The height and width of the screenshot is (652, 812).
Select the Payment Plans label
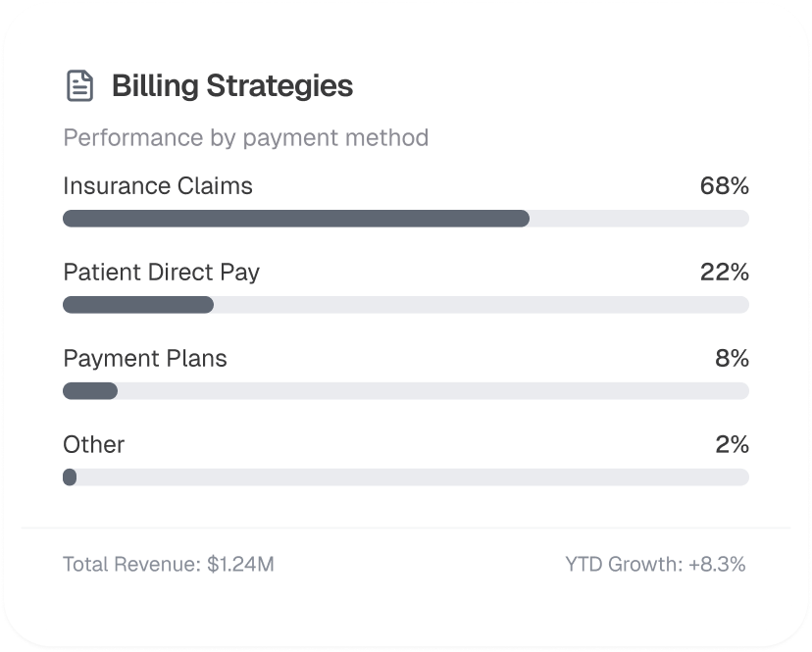[145, 358]
